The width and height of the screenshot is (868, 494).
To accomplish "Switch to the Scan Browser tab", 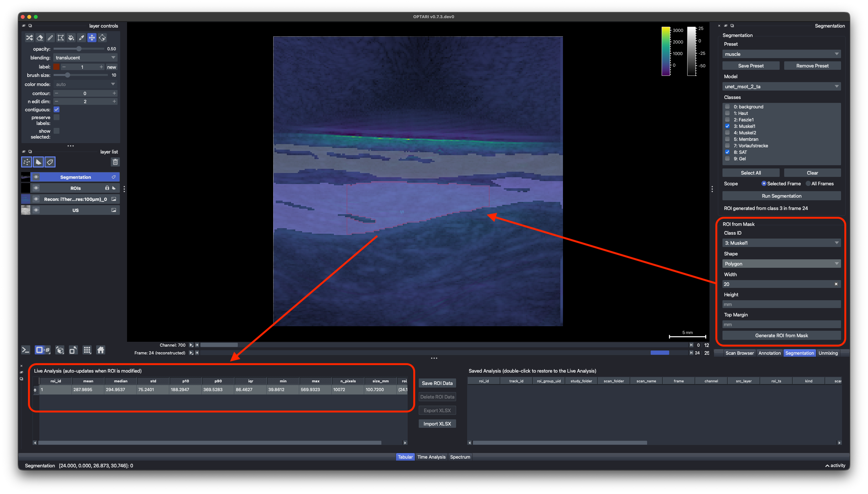I will coord(739,353).
